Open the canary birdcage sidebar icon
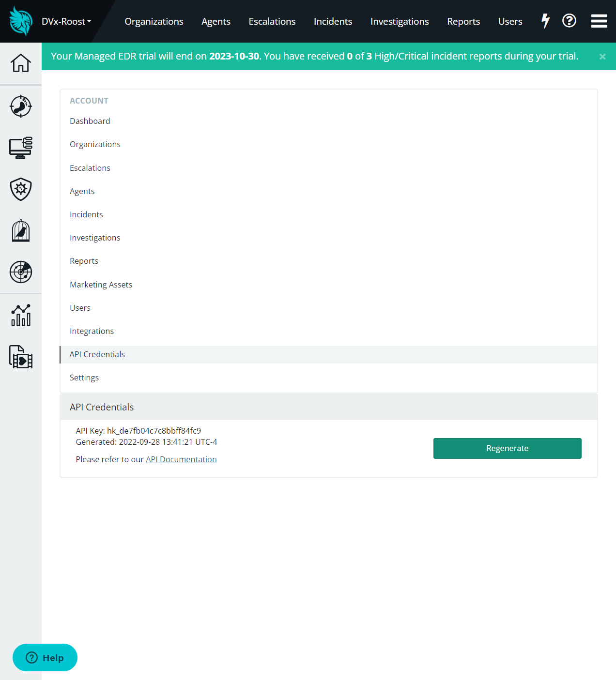 click(21, 231)
